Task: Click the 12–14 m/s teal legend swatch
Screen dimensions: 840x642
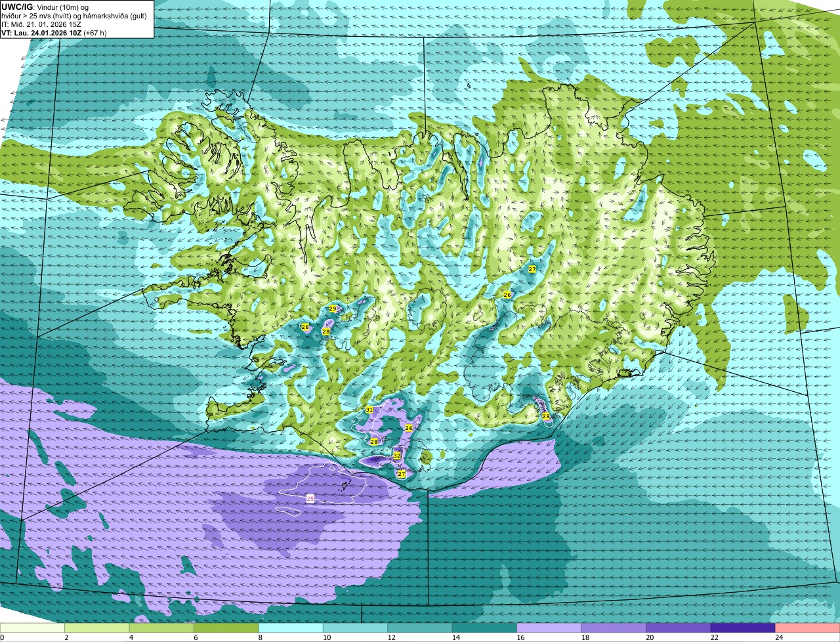Action: coord(420,628)
